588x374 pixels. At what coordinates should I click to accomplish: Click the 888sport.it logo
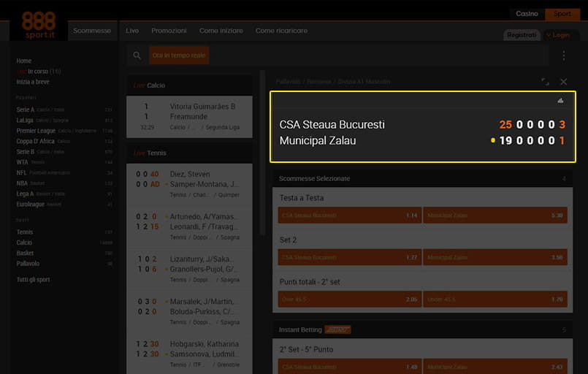(x=39, y=25)
